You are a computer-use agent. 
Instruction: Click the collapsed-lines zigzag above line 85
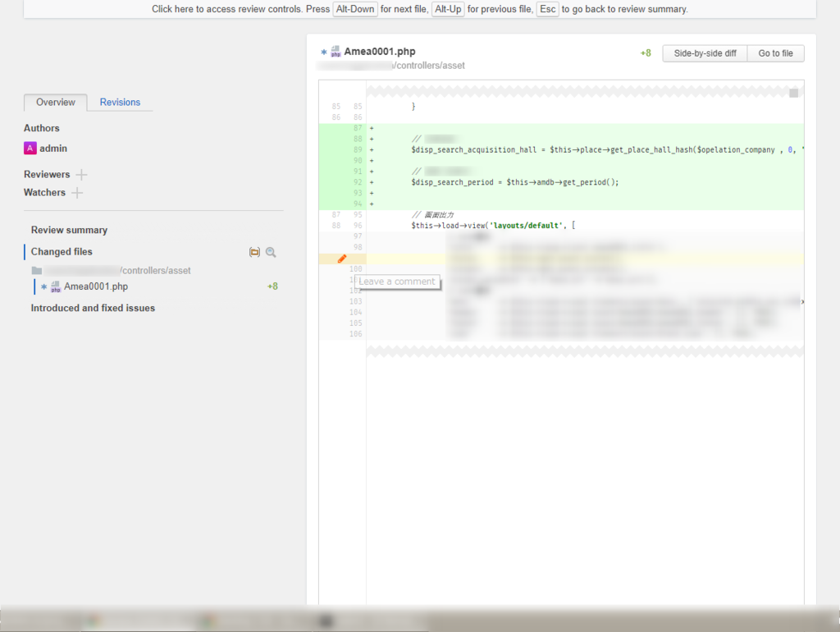tap(585, 90)
